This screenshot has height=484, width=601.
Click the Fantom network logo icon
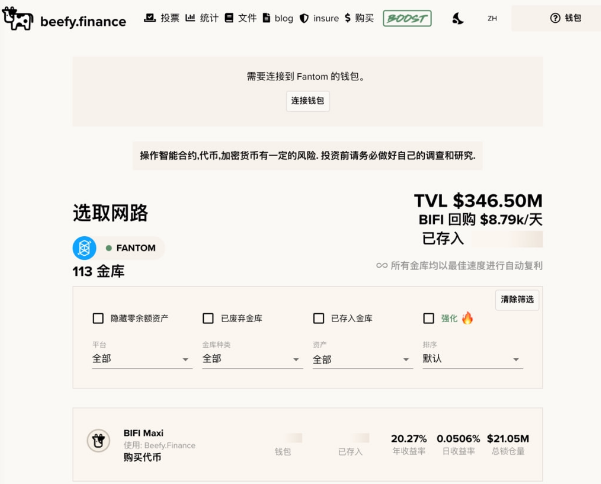84,248
